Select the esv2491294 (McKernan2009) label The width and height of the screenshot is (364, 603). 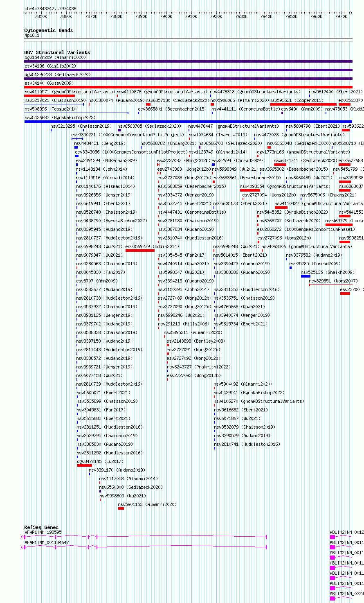point(106,160)
